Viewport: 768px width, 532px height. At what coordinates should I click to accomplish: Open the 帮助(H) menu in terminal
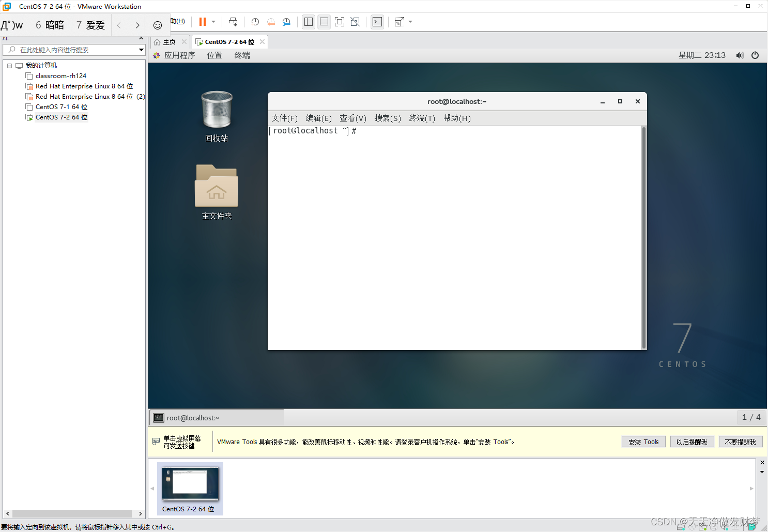(x=457, y=118)
